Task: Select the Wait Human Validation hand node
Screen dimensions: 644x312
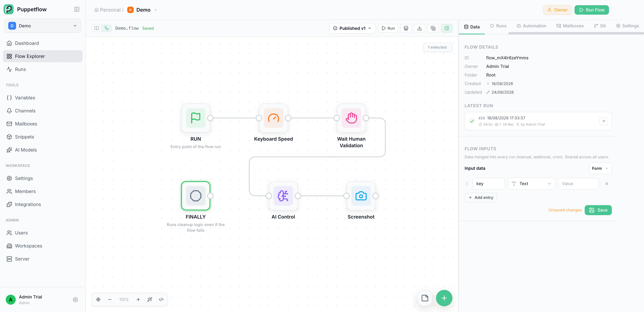Action: (x=351, y=118)
